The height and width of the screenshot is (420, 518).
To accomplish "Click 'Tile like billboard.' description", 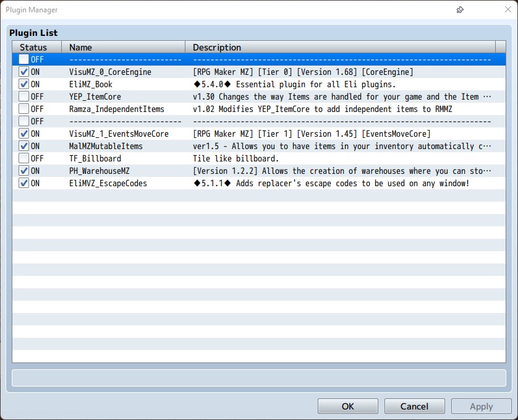I will pos(236,158).
